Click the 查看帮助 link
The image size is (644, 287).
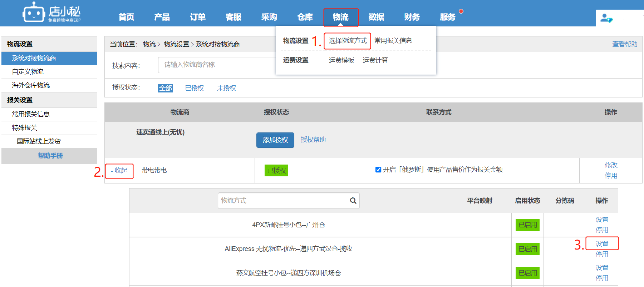click(x=625, y=44)
